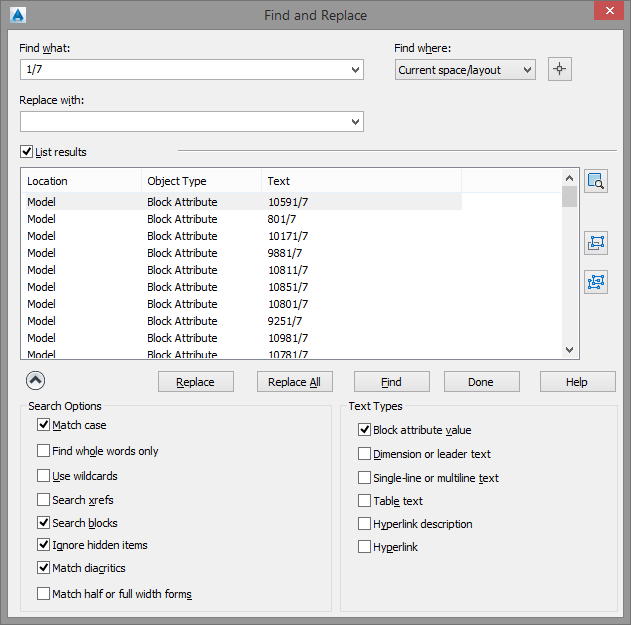Click the Done button
The image size is (631, 625).
point(481,382)
